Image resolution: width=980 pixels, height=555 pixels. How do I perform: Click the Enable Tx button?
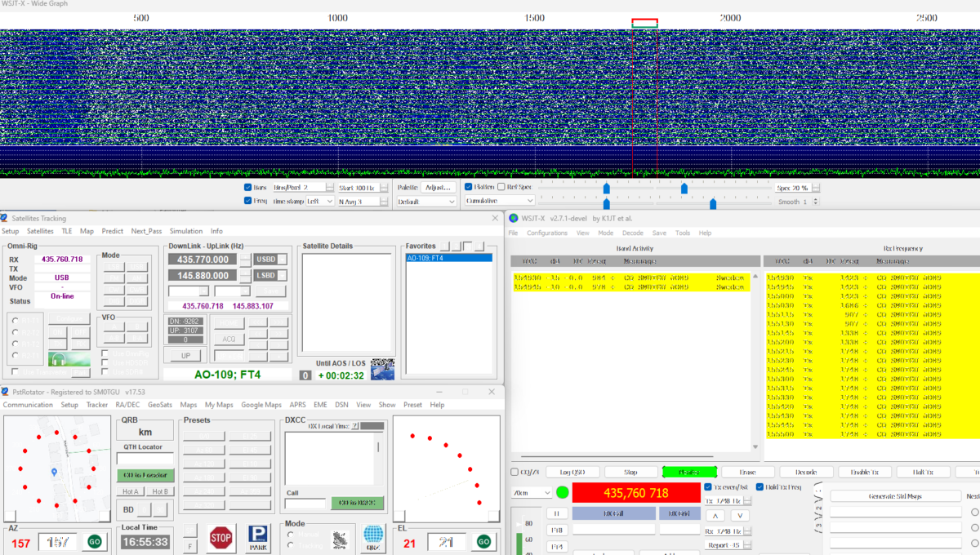tap(865, 472)
